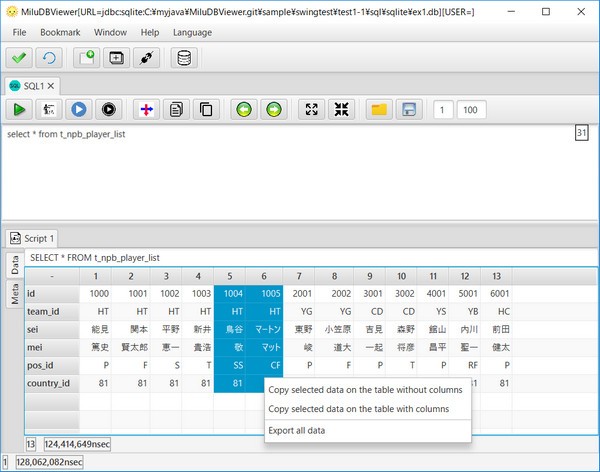Click the green checkmark commit icon

tap(19, 57)
